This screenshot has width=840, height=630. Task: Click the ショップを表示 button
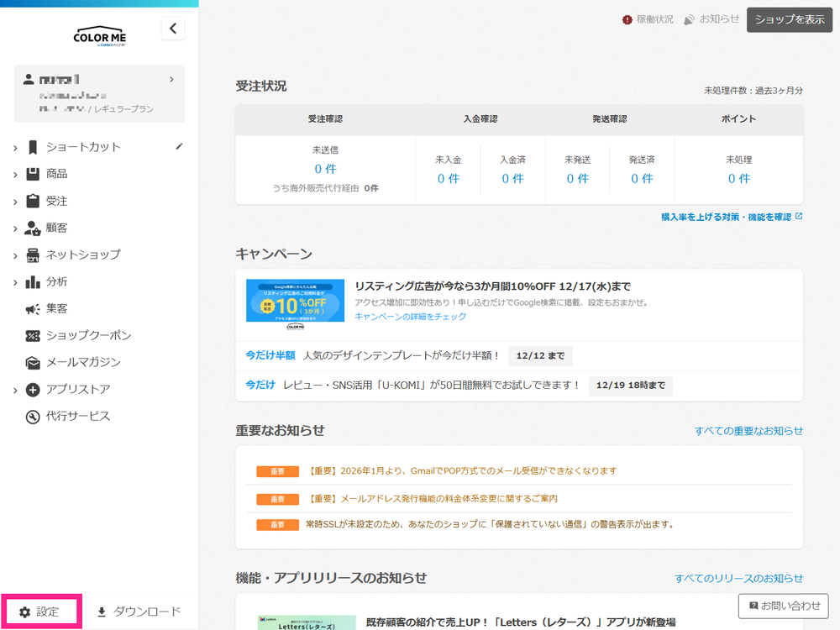(789, 19)
